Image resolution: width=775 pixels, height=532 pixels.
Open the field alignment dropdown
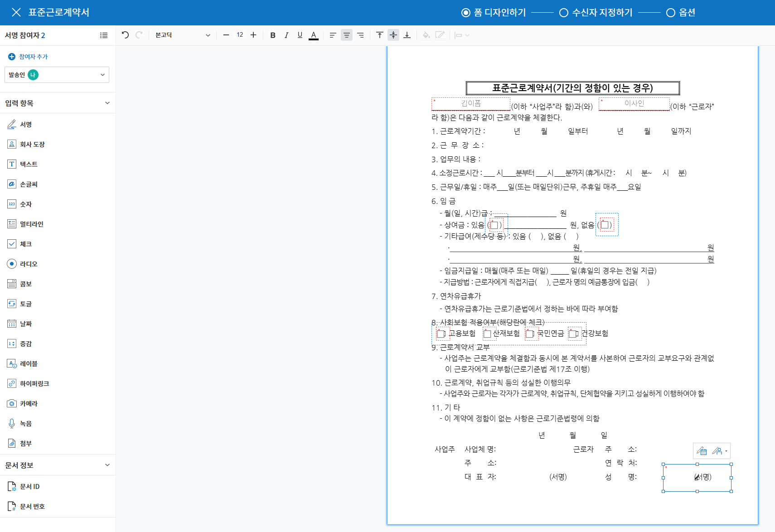coord(462,35)
